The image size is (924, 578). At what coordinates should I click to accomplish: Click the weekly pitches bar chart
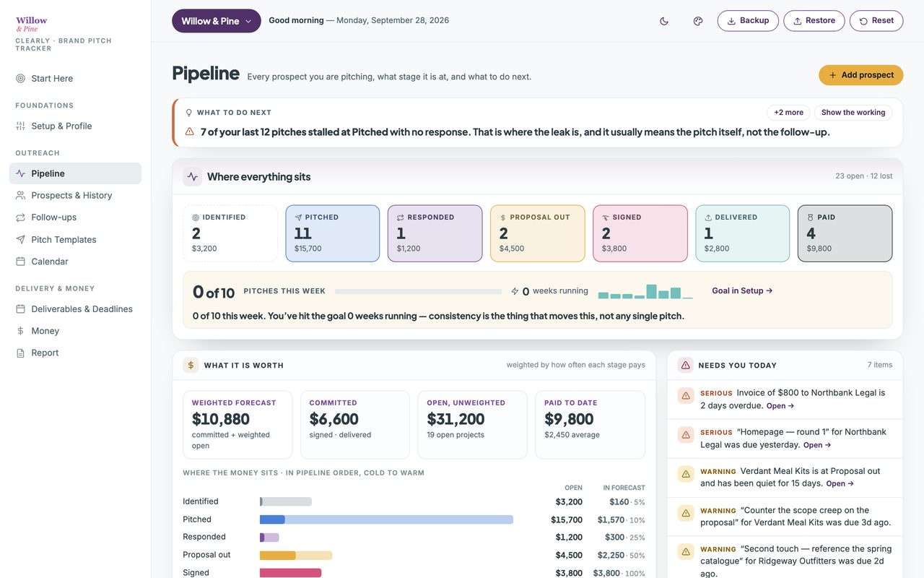[x=645, y=291]
